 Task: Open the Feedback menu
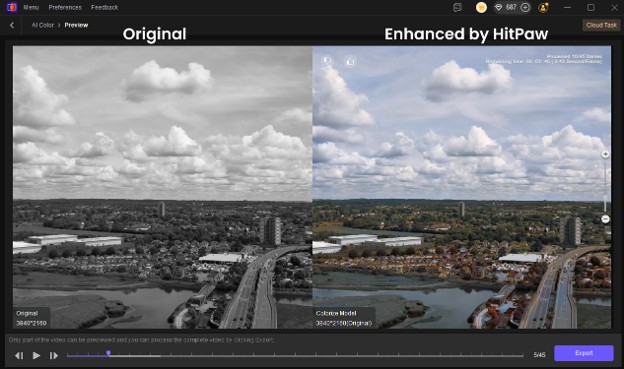pos(104,7)
